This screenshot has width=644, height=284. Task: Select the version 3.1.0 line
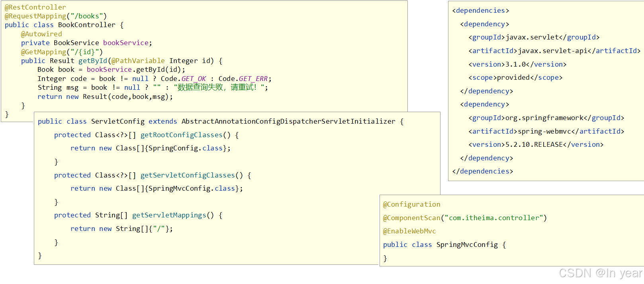[x=517, y=64]
